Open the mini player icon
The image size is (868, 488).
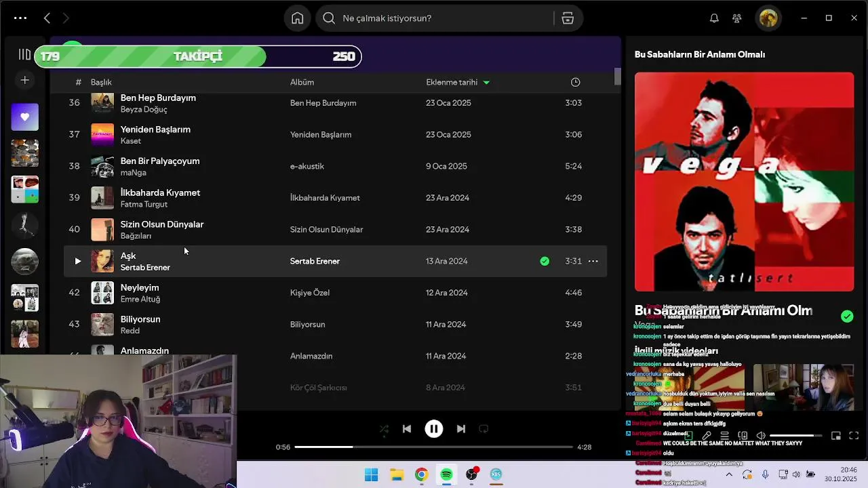click(x=836, y=436)
